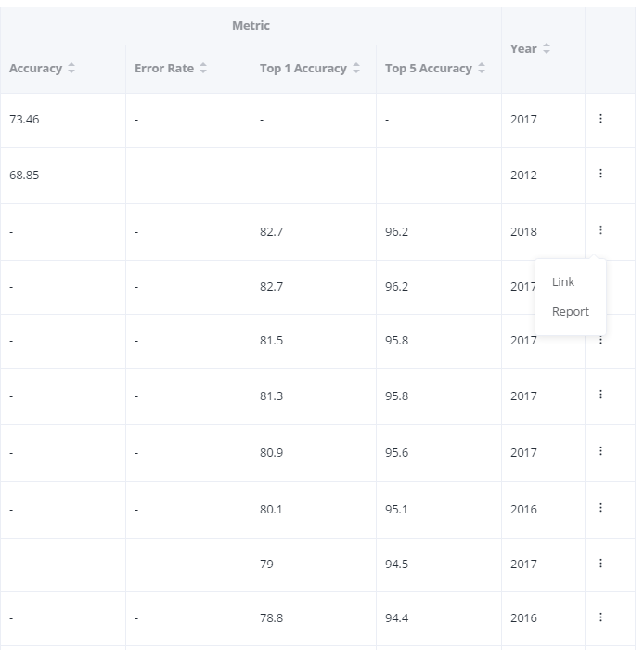Open row options for the 80.9 accuracy row

(601, 451)
